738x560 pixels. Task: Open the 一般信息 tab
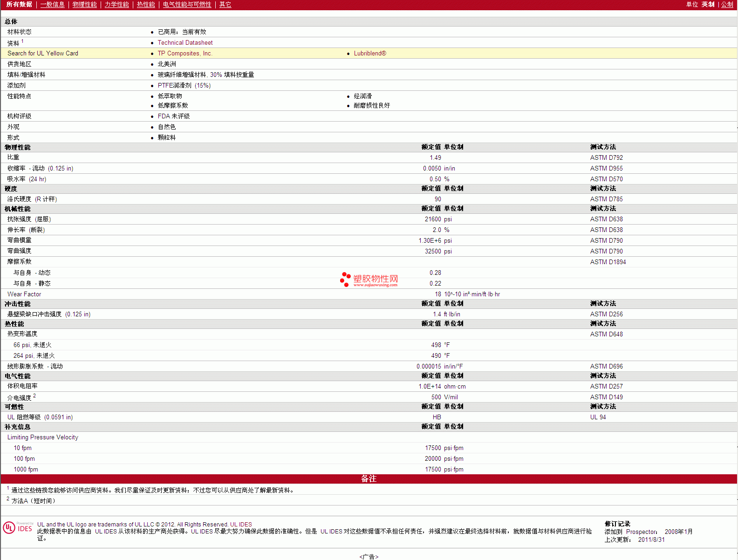[52, 5]
